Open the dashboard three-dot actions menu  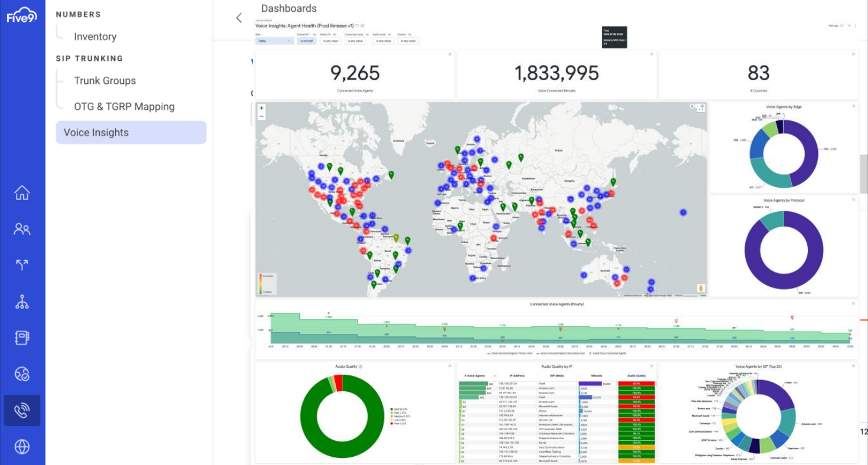(856, 25)
